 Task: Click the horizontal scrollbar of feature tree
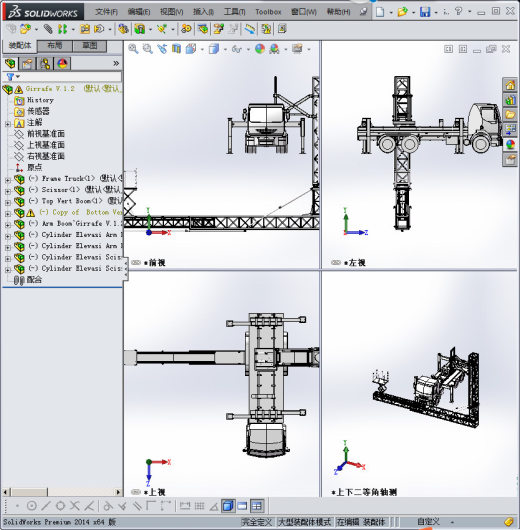pyautogui.click(x=62, y=492)
